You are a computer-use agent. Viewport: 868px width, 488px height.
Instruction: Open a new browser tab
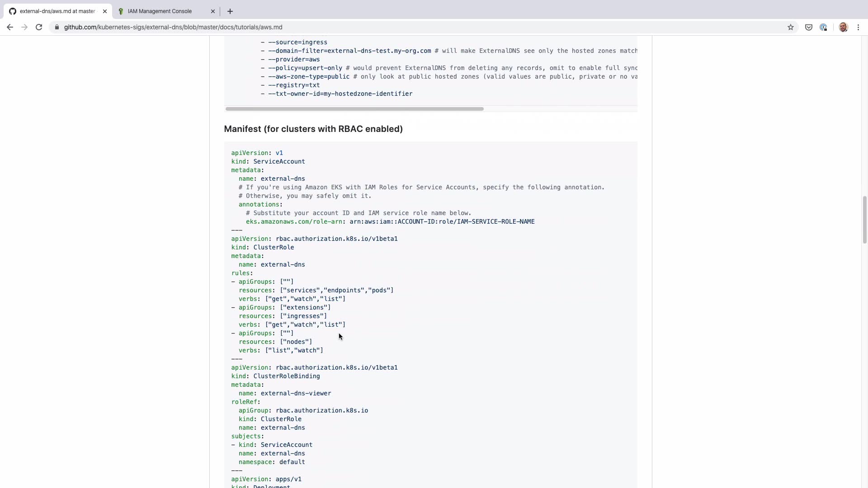point(230,11)
